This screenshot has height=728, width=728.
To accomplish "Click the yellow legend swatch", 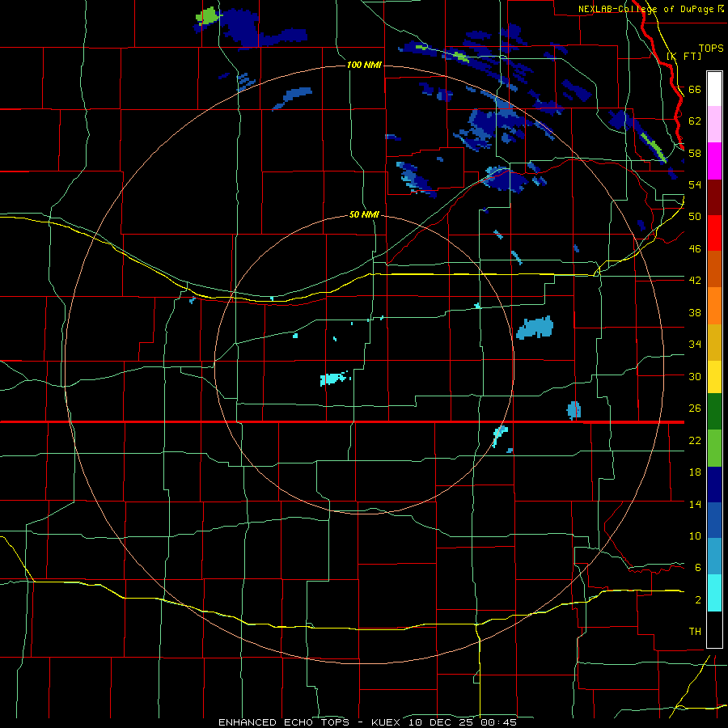I will 714,376.
